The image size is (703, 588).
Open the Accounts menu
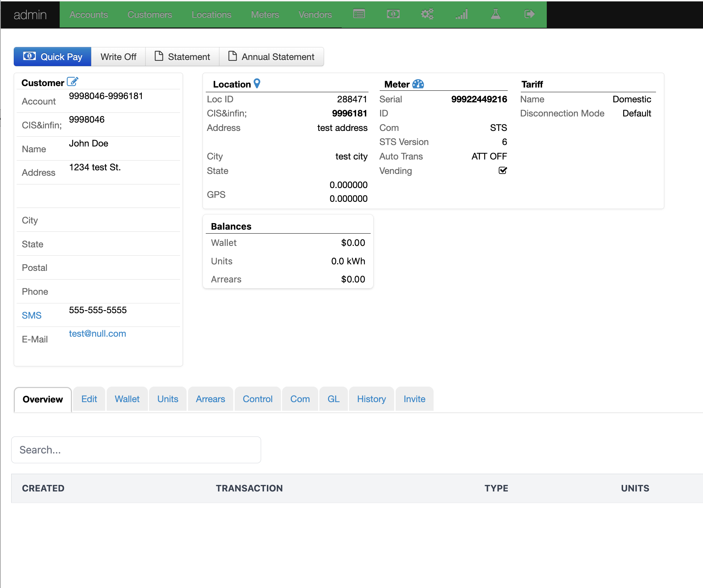(89, 14)
